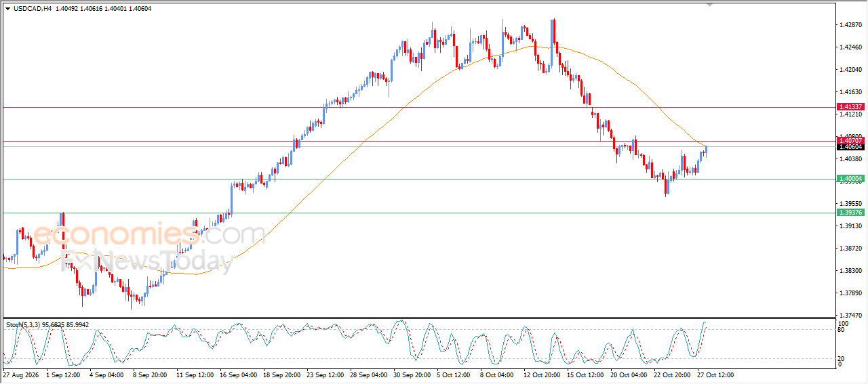Click the 4 Sep 04:00 time label
868x384 pixels.
[107, 375]
